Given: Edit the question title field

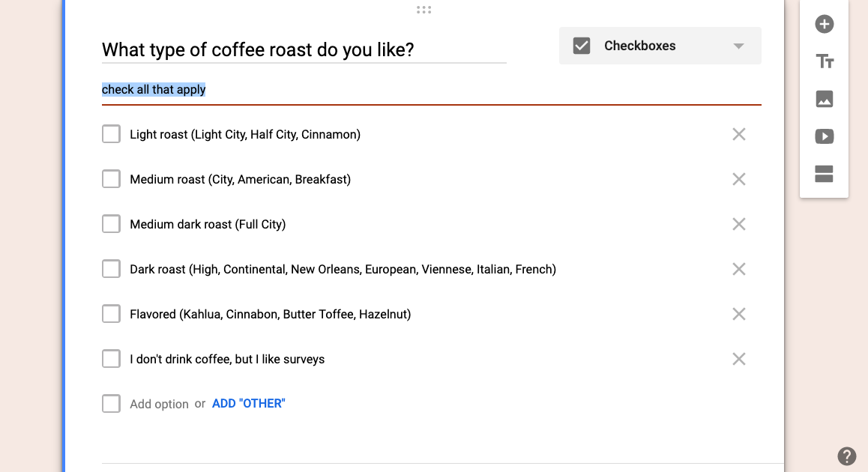Looking at the screenshot, I should [304, 49].
